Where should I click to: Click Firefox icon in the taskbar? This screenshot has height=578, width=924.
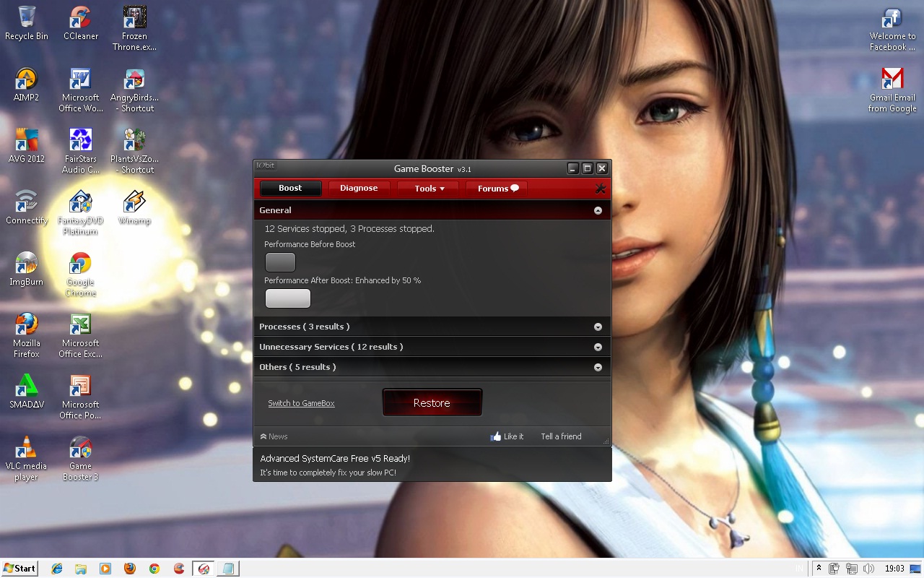coord(130,569)
